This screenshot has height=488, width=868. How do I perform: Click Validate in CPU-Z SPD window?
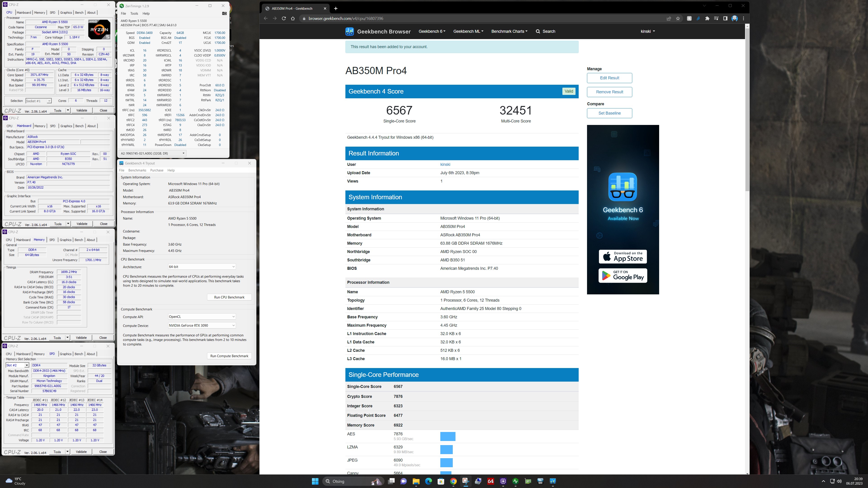[81, 452]
